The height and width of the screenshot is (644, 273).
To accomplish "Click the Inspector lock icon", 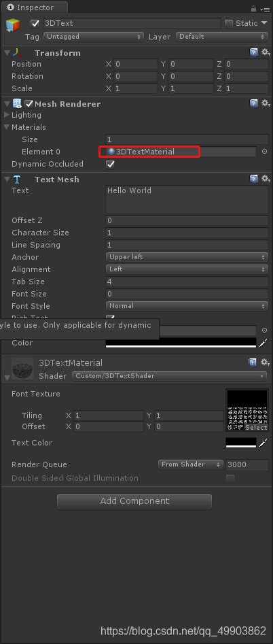I will pyautogui.click(x=254, y=8).
